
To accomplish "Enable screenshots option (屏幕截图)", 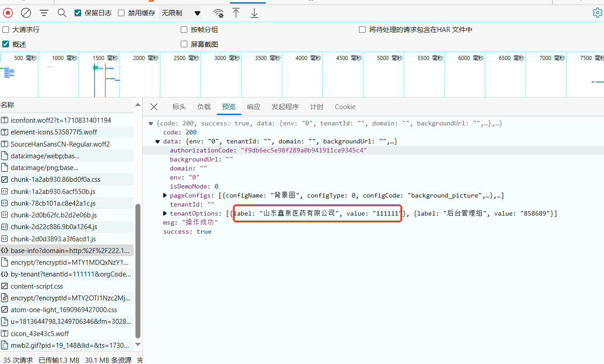I will click(184, 44).
